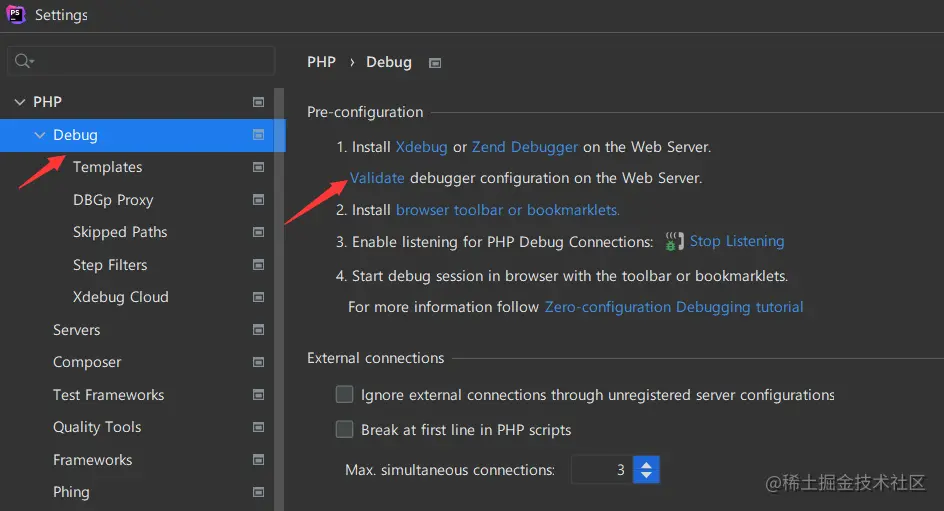Click project-level icon next to PHP row

pyautogui.click(x=258, y=102)
